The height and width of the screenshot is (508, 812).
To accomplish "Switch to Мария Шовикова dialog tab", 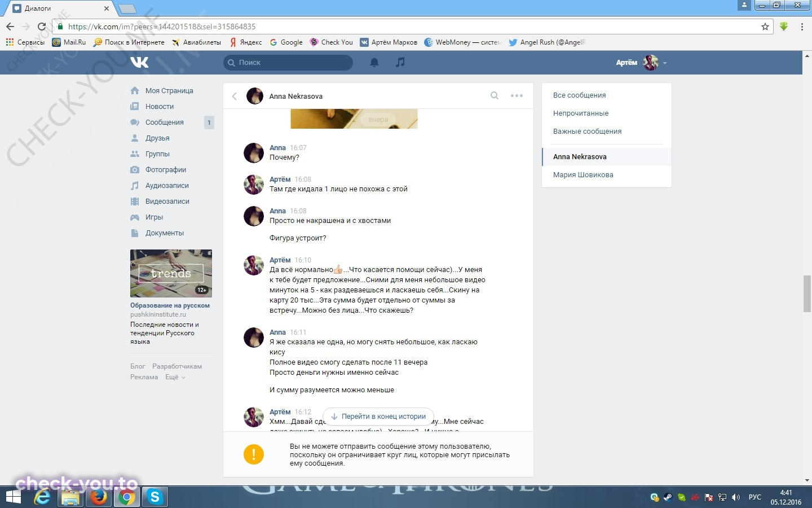I will point(607,174).
